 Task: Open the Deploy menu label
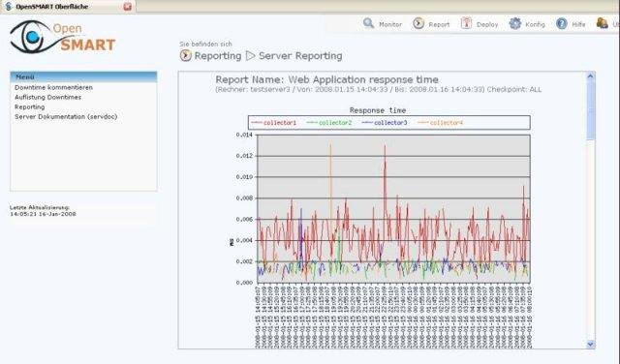[x=487, y=24]
